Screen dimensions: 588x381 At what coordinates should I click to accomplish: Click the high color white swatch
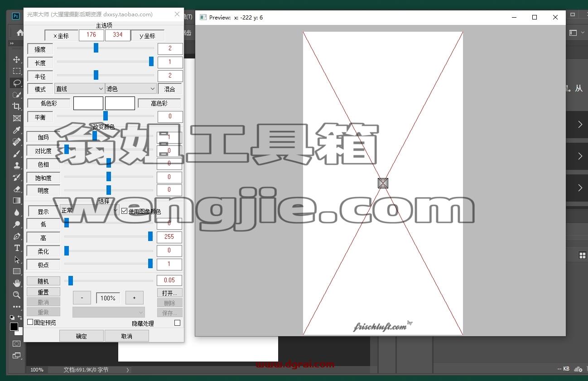[120, 103]
